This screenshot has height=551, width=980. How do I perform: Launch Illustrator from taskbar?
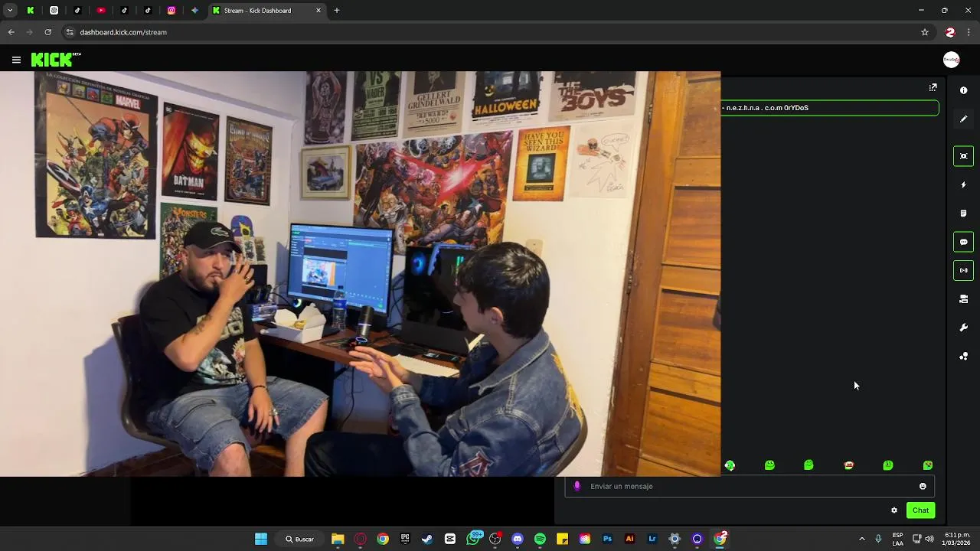629,539
